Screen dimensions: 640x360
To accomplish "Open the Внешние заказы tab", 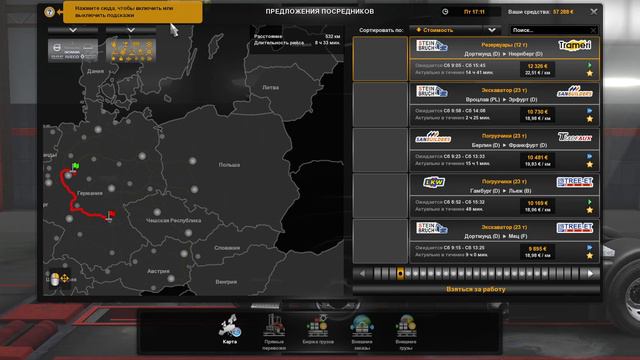I will click(362, 332).
